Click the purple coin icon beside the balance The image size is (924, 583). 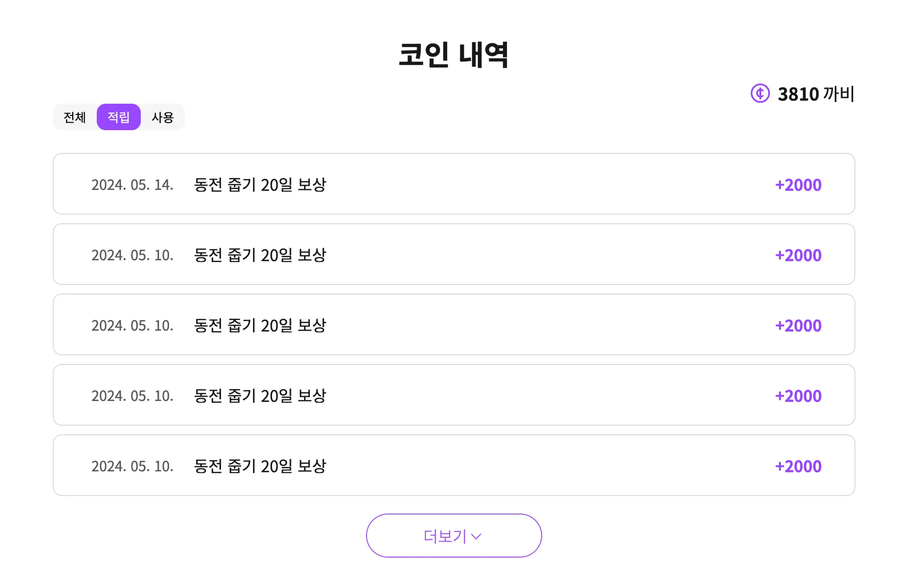[x=760, y=93]
